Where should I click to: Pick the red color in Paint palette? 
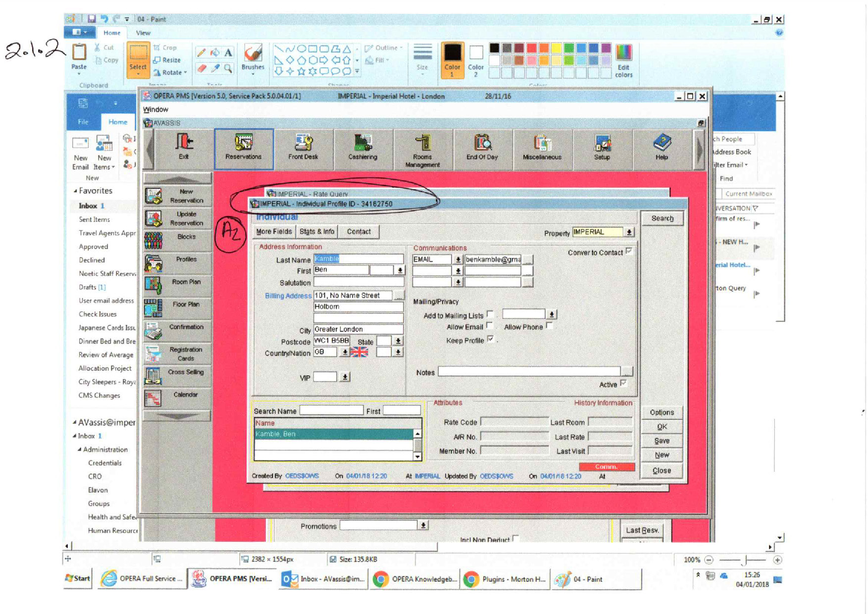[531, 48]
